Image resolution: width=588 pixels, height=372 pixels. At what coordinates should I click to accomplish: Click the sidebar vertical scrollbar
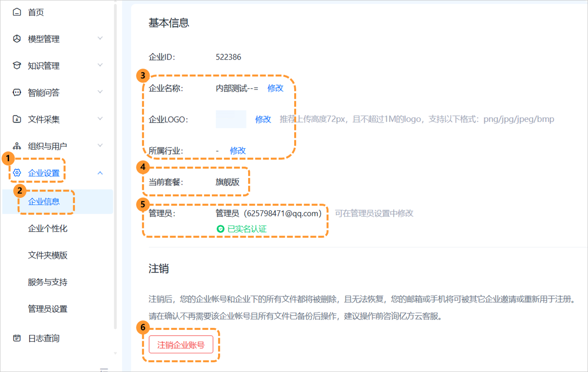[x=115, y=156]
